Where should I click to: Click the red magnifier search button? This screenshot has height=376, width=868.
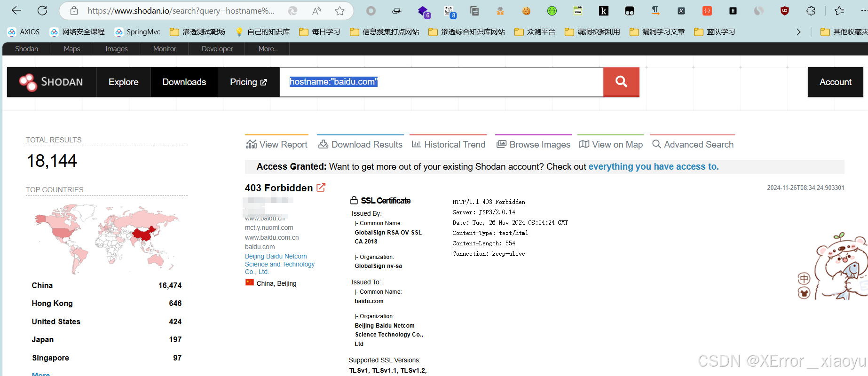click(x=621, y=82)
